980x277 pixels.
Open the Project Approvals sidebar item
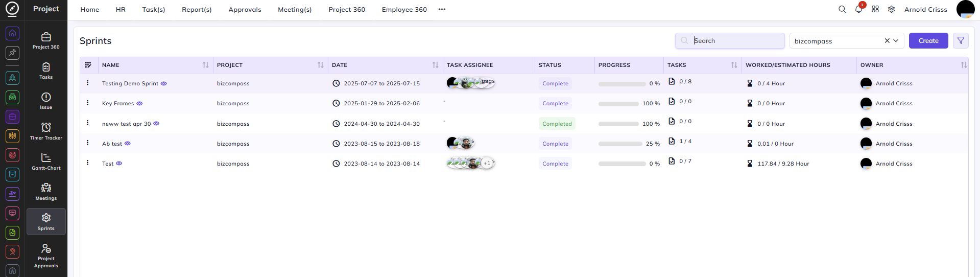(46, 255)
